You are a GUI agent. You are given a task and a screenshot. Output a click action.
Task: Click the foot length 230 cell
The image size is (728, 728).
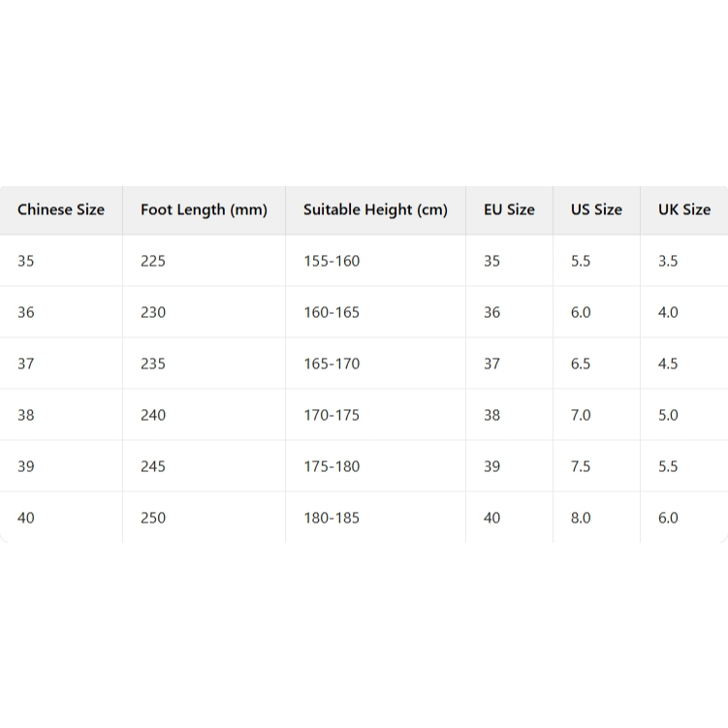(204, 312)
